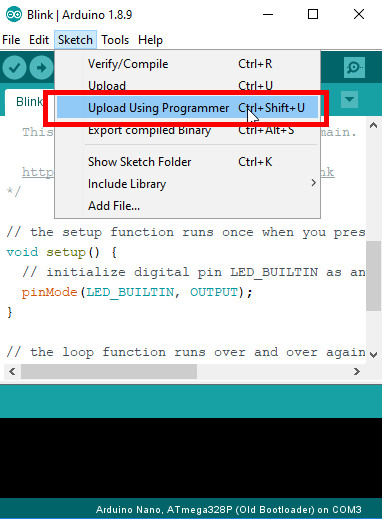
Task: Choose Upload from the Sketch menu
Action: coord(187,85)
